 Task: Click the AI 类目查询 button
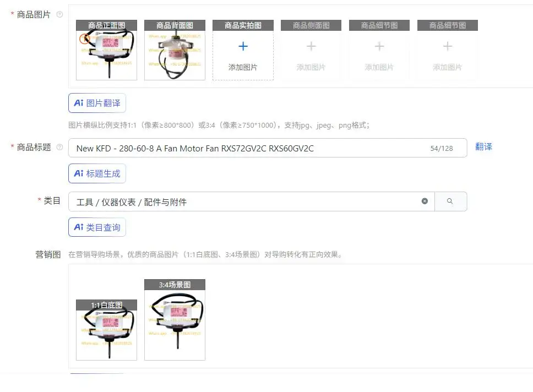point(97,227)
